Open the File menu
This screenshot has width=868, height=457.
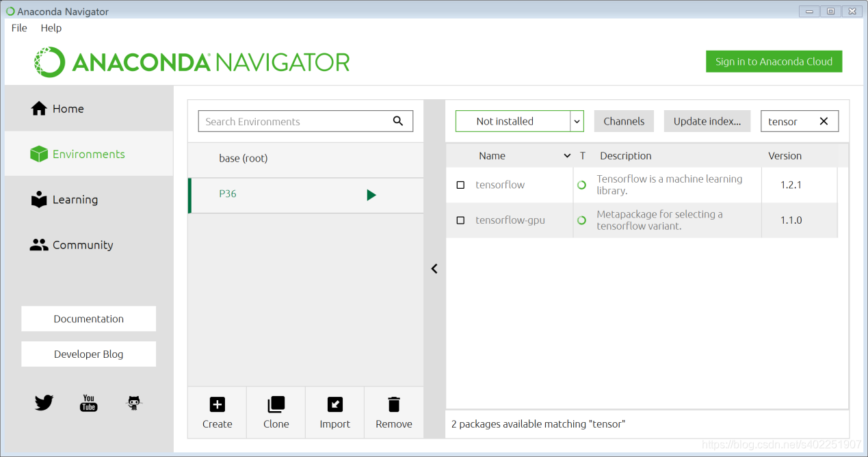[19, 28]
